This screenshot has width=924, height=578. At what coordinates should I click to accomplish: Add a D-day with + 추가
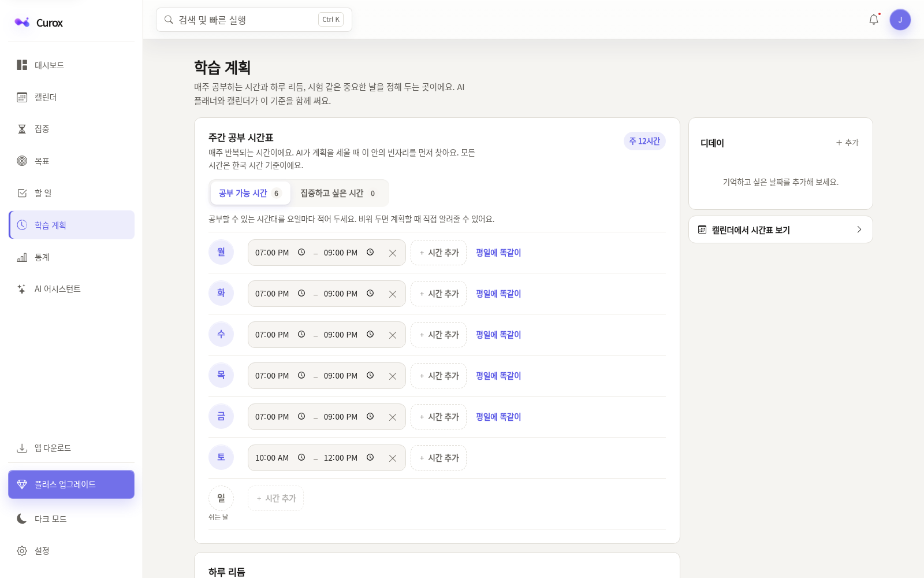(848, 142)
